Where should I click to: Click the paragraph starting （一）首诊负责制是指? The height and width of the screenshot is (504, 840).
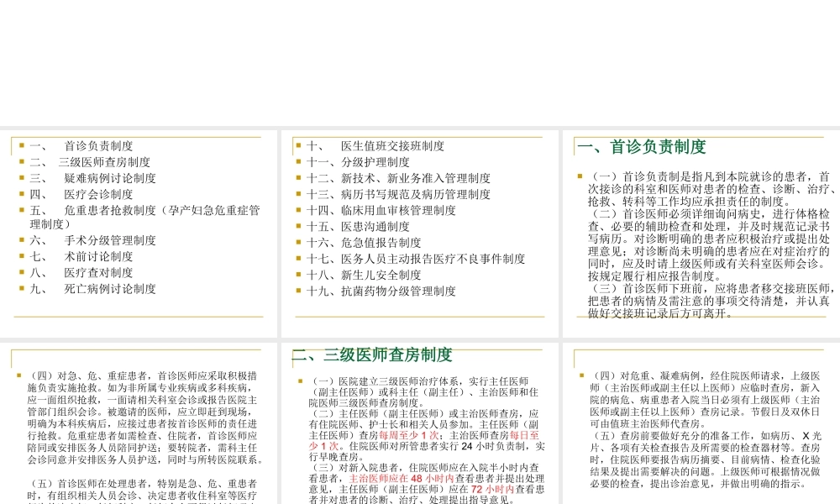tap(712, 189)
